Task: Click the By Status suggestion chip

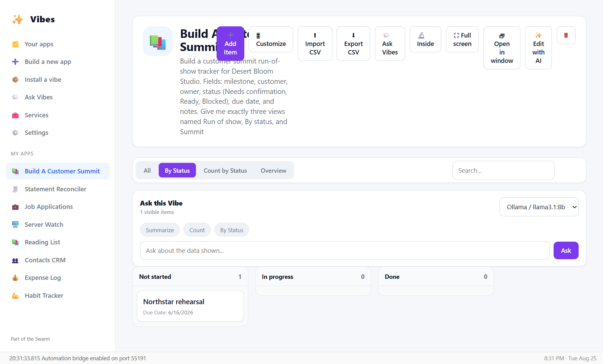Action: 232,230
